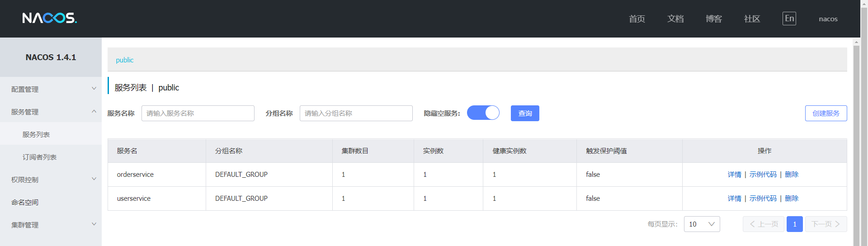This screenshot has height=246, width=868.
Task: Focus the 分组名称 input field
Action: [x=356, y=113]
